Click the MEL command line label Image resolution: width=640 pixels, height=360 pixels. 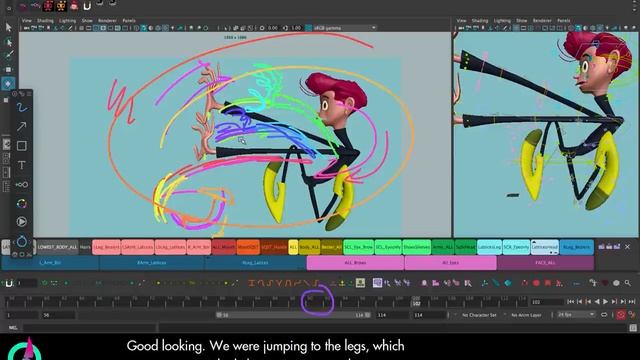pos(13,328)
